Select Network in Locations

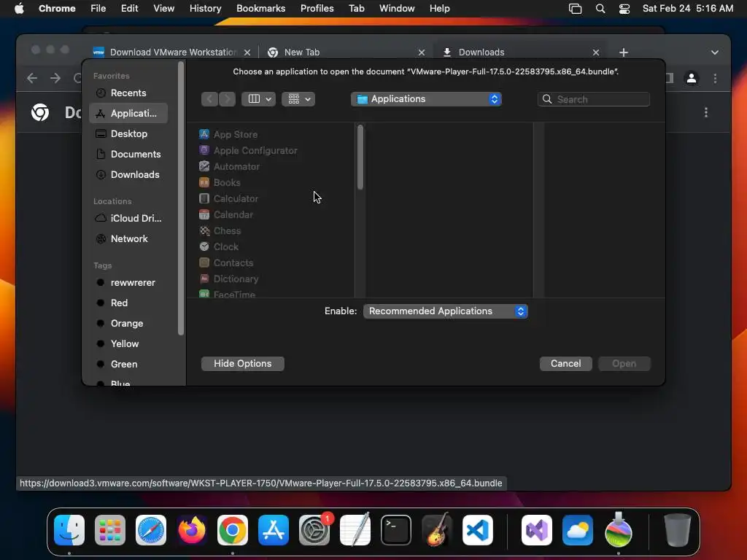tap(128, 238)
